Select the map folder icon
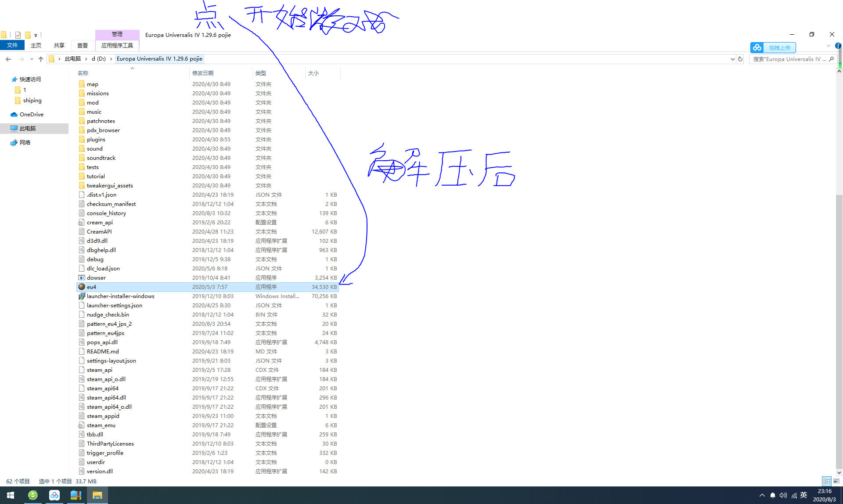Viewport: 843px width, 504px height. (82, 84)
